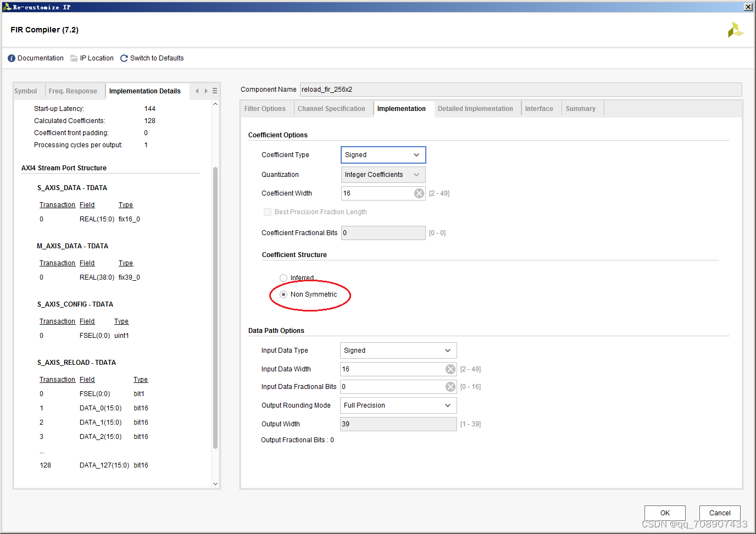Click Switch to Defaults
756x534 pixels.
tap(157, 58)
